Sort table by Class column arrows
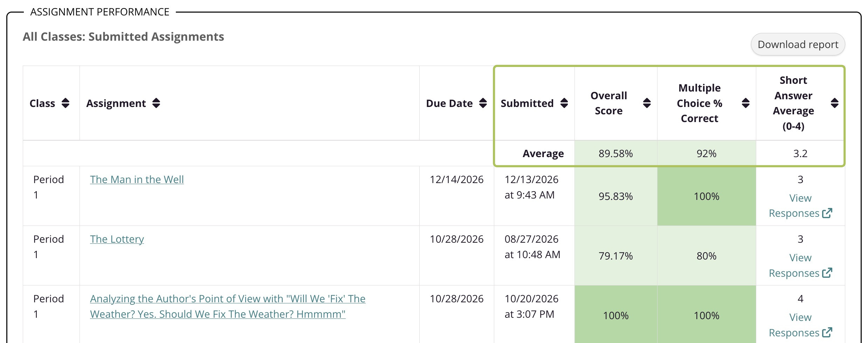This screenshot has height=343, width=868. pyautogui.click(x=66, y=103)
